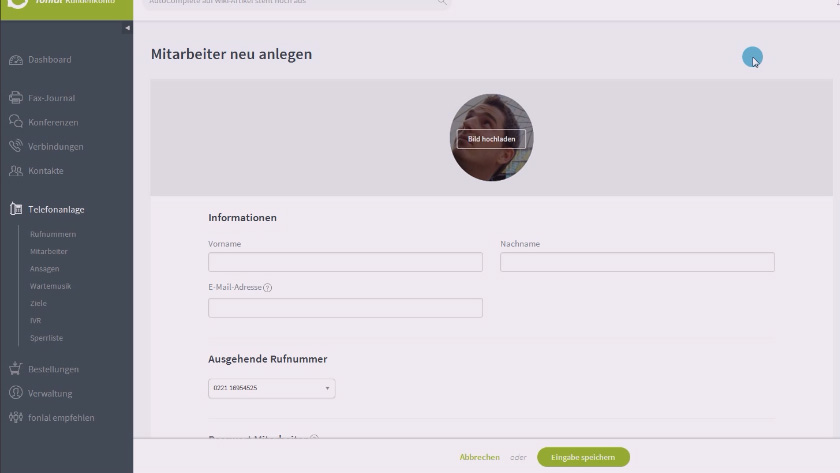Click the Verbindungen phone icon

point(16,146)
